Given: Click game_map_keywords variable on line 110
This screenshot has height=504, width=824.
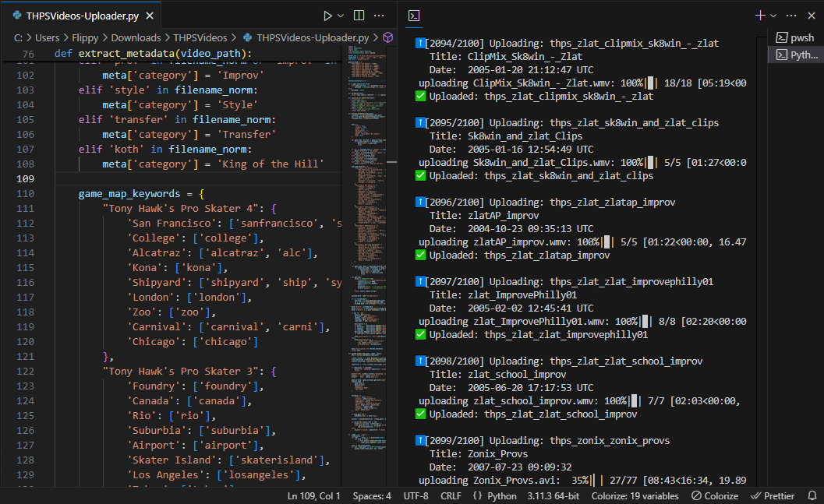Looking at the screenshot, I should coord(129,194).
